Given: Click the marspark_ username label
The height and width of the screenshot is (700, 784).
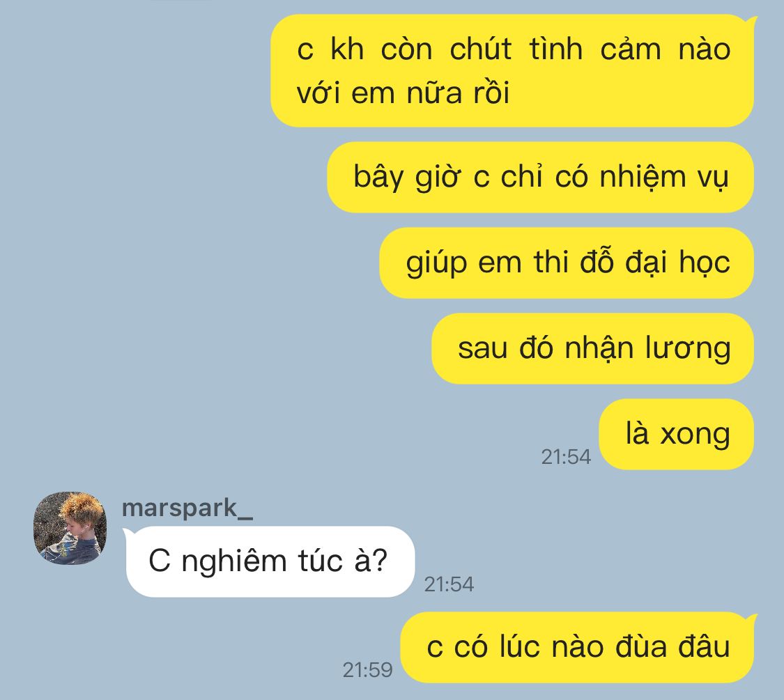Looking at the screenshot, I should point(187,508).
